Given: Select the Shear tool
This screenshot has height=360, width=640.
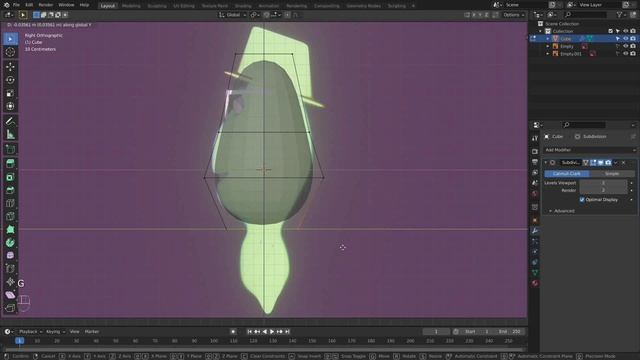Looking at the screenshot, I should 10,295.
